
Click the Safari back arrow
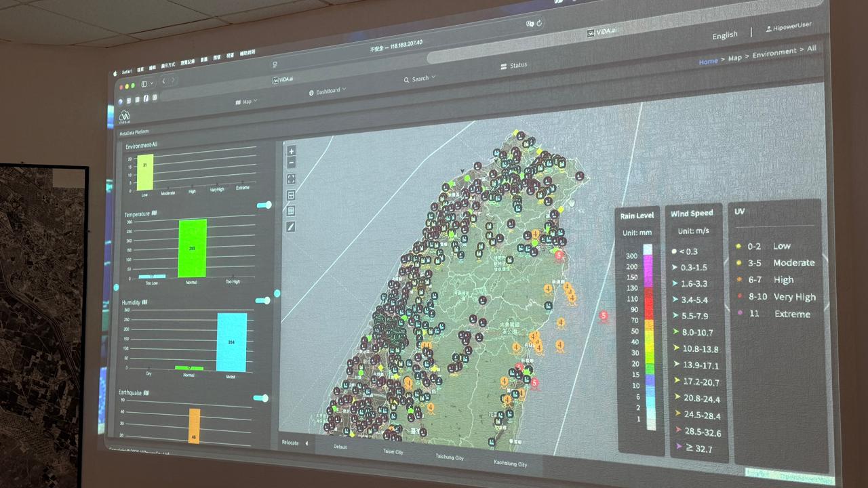click(x=163, y=81)
